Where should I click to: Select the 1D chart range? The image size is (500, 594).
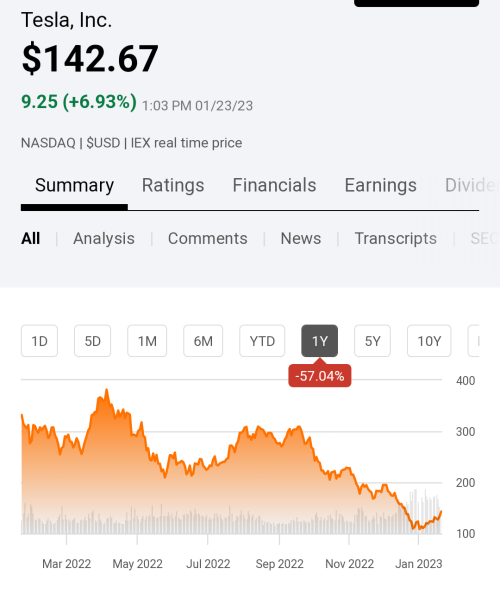tap(39, 341)
